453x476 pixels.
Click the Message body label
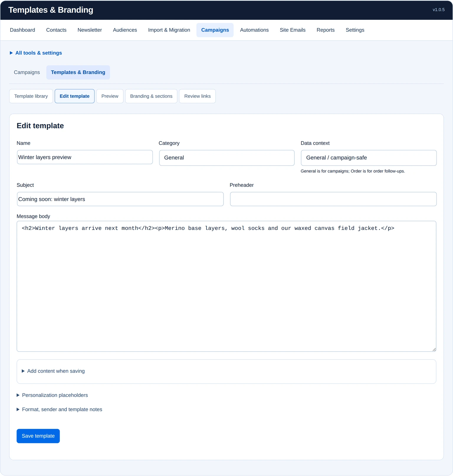tap(33, 216)
